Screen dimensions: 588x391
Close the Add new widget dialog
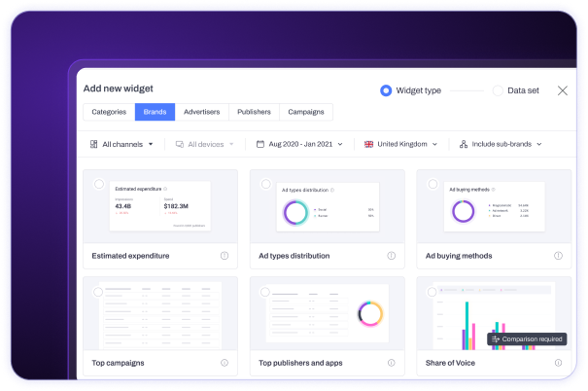[x=563, y=90]
